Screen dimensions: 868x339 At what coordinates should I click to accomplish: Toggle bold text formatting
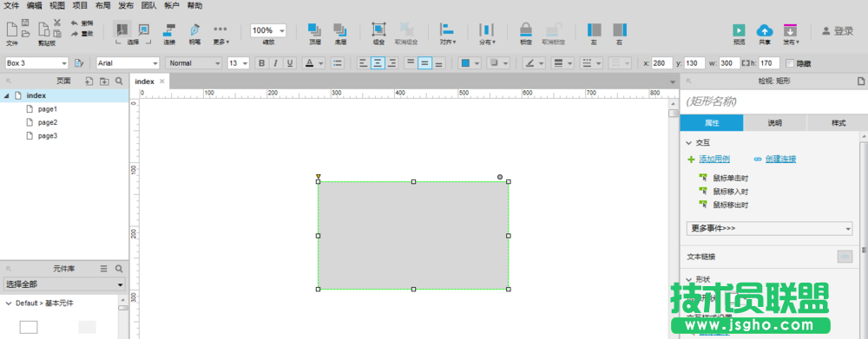[261, 63]
